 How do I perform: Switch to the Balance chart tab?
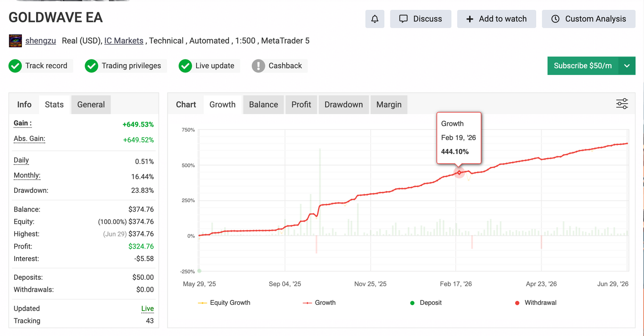pyautogui.click(x=263, y=104)
